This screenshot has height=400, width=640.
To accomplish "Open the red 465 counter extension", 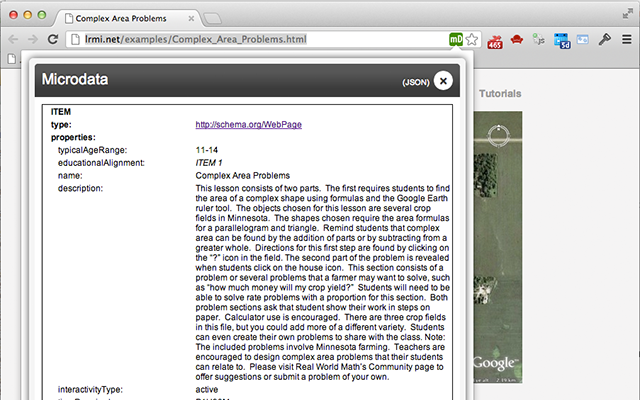I will click(495, 41).
